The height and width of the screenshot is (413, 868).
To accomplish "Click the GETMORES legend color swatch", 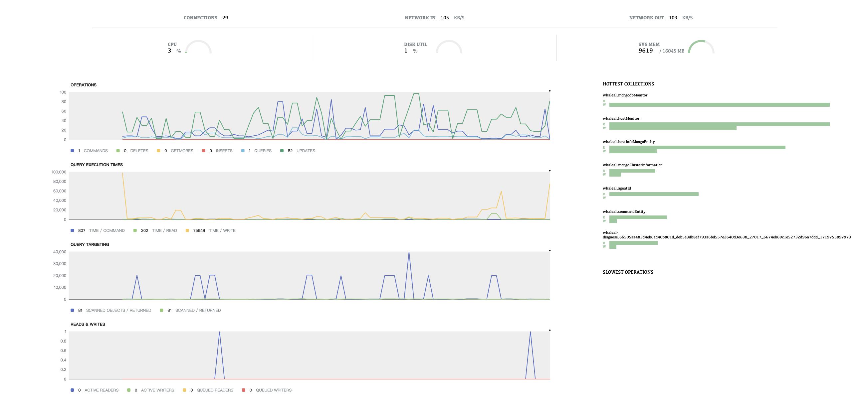I will [158, 151].
